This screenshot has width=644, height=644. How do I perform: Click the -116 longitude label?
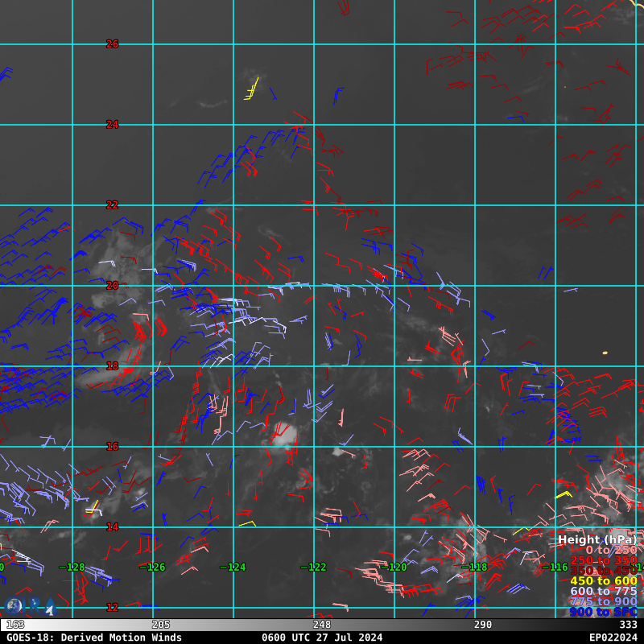[555, 568]
